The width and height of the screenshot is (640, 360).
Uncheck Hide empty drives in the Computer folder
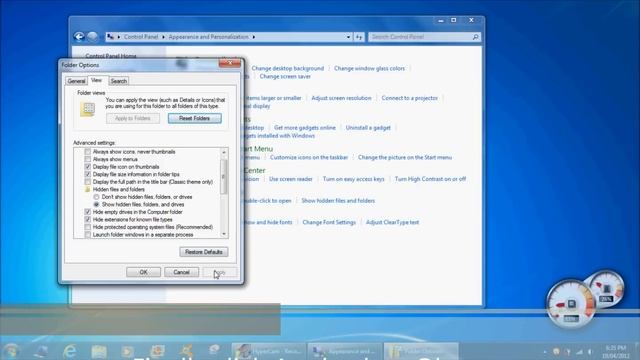tap(87, 212)
